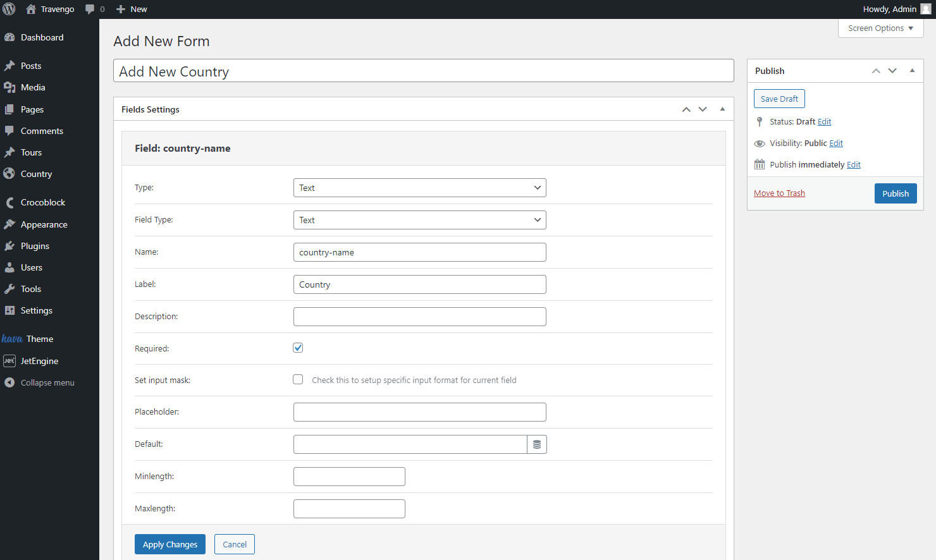Click the blue Publish button

coord(896,193)
